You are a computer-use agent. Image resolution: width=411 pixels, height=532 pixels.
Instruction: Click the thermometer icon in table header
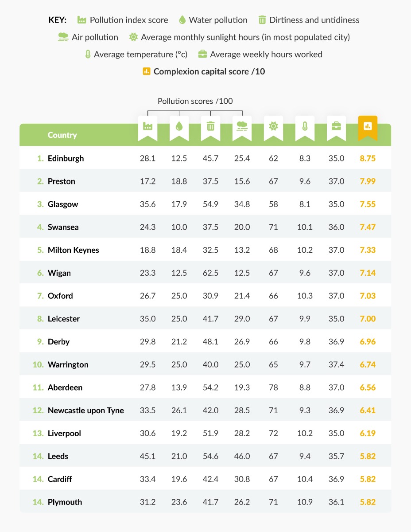tap(305, 126)
